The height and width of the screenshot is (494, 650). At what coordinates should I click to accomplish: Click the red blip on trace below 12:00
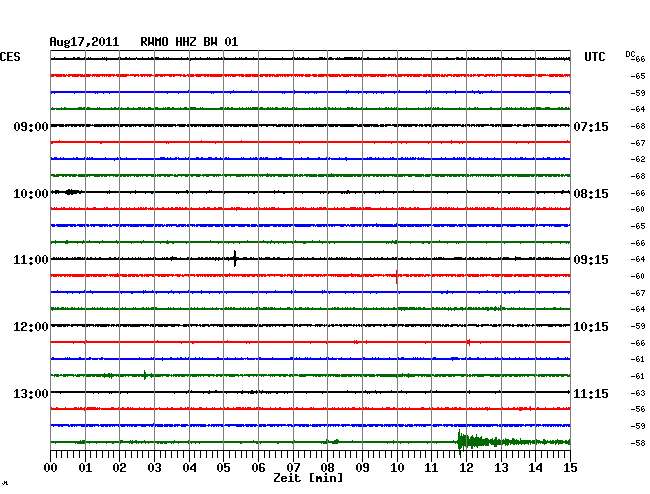tap(469, 342)
